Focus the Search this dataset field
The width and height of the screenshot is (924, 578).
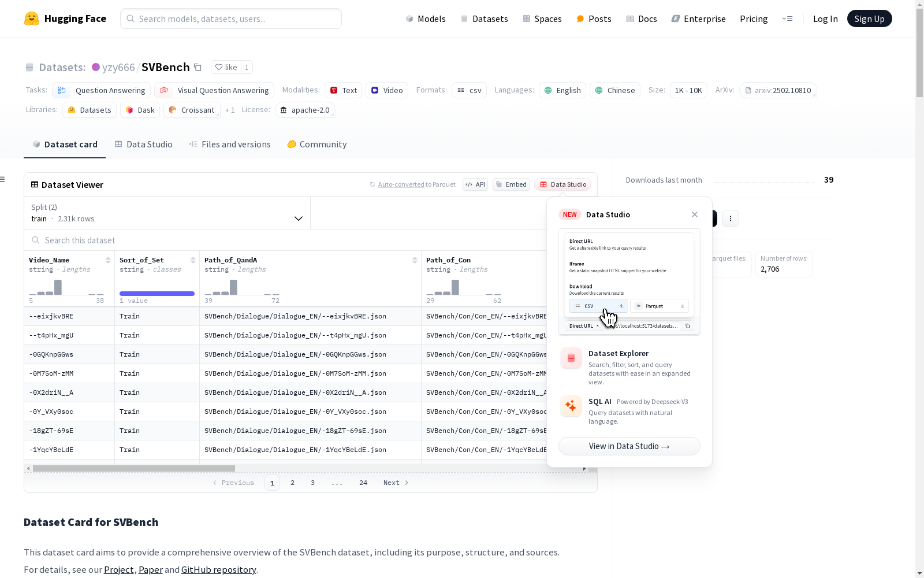coord(286,240)
